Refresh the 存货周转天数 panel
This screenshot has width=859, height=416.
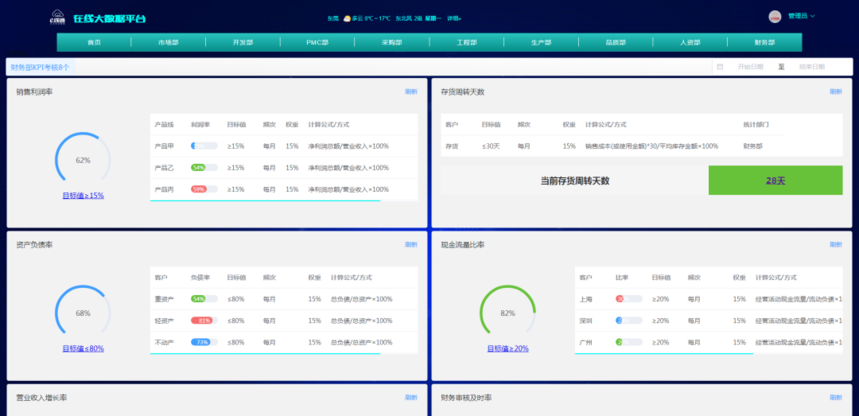tap(836, 91)
